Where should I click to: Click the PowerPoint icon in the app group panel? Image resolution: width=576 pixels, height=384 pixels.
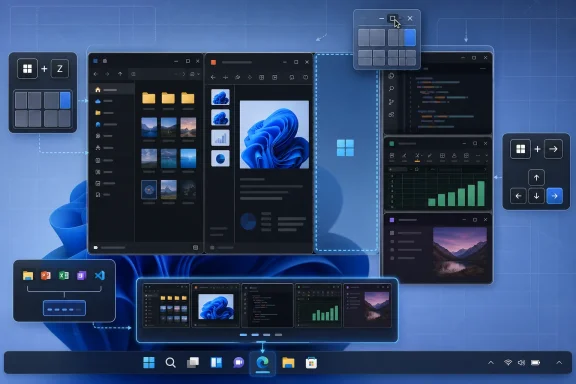(x=46, y=275)
